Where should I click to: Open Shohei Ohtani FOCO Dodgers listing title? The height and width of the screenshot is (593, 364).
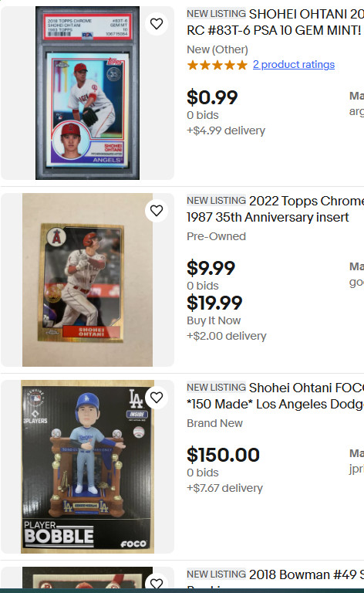[275, 395]
